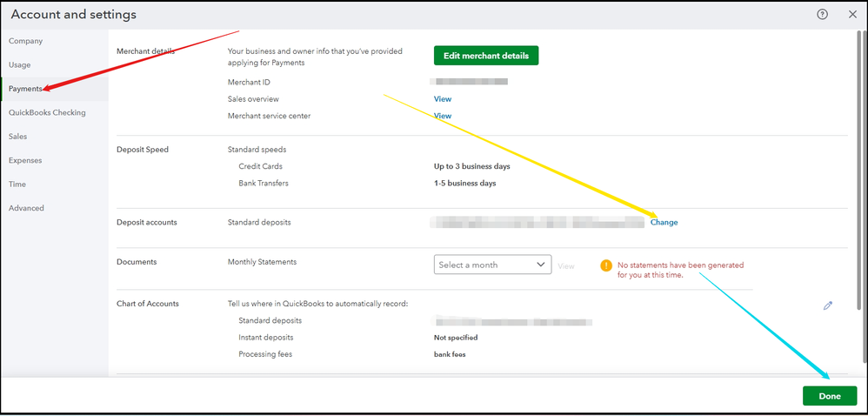Click the help question mark icon
The width and height of the screenshot is (868, 416).
(822, 15)
